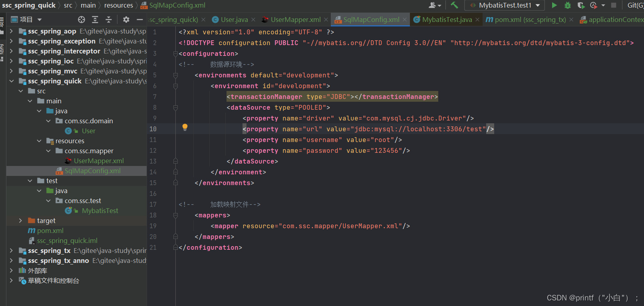Toggle code fold on environment id=development line
This screenshot has height=306, width=644.
tap(175, 86)
